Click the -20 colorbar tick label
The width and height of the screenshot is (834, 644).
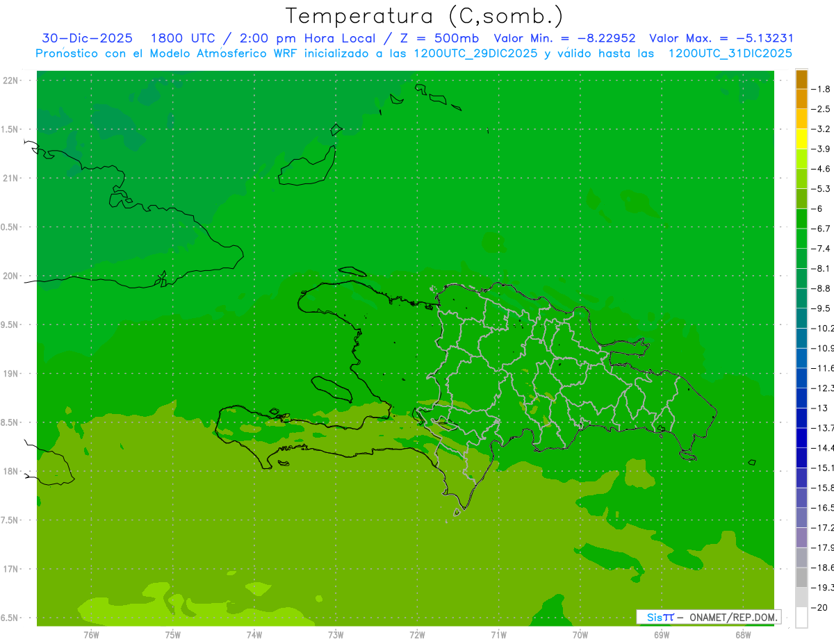tap(819, 608)
